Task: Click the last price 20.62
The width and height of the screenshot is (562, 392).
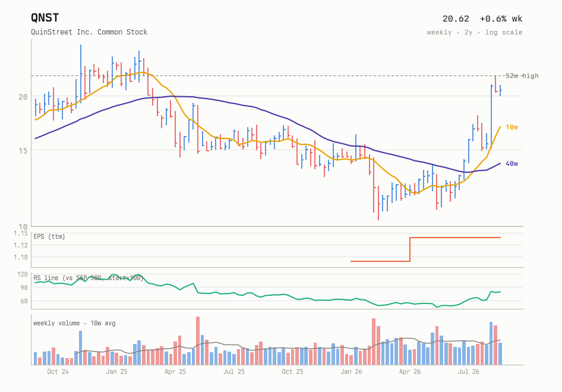Action: [456, 18]
